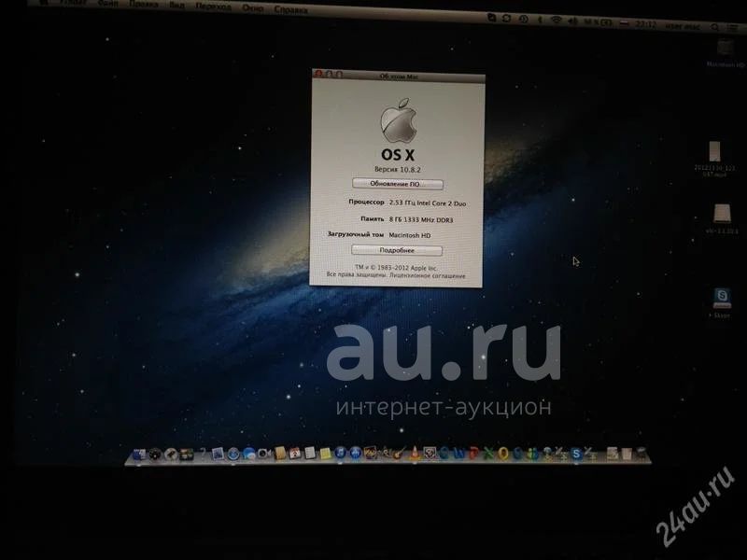Viewport: 747px width, 560px height.
Task: Open the App Store Dock icon
Action: 356,453
